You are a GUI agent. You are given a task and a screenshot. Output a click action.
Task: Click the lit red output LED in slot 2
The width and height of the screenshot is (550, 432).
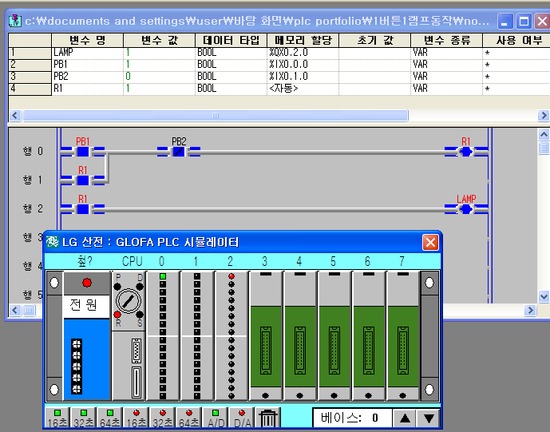point(231,277)
